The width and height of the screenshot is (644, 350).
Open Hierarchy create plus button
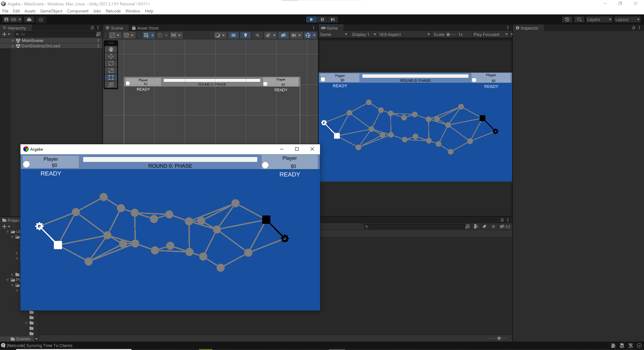tap(6, 34)
